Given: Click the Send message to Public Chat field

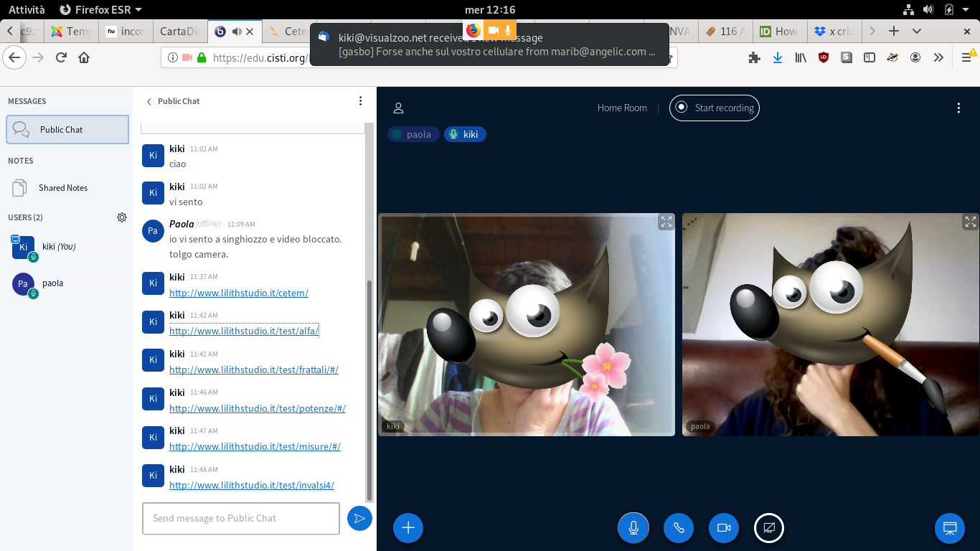Looking at the screenshot, I should pos(241,518).
